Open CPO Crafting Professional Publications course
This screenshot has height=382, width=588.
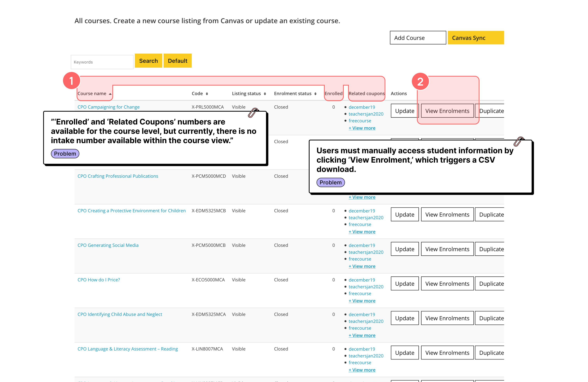(x=118, y=176)
